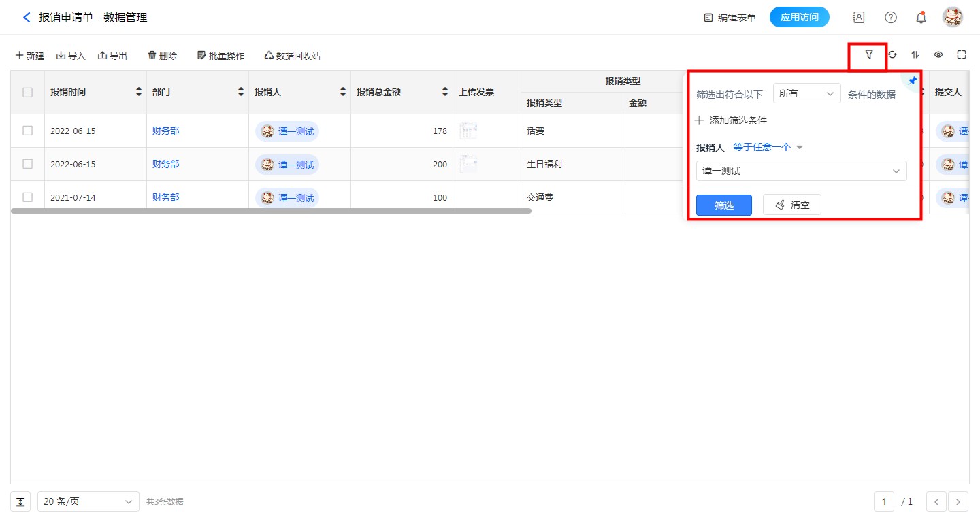Open the filter funnel icon

[x=869, y=54]
